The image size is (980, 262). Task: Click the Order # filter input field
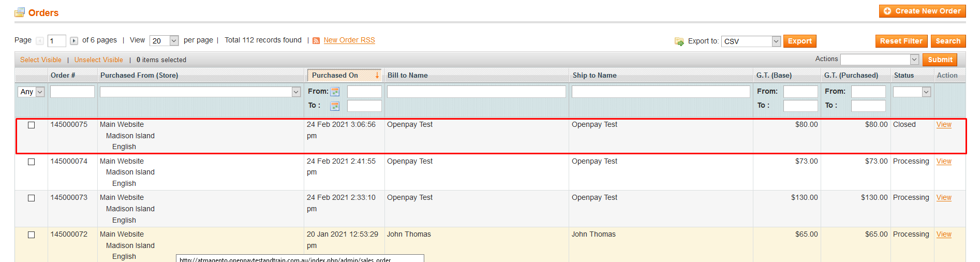[72, 92]
